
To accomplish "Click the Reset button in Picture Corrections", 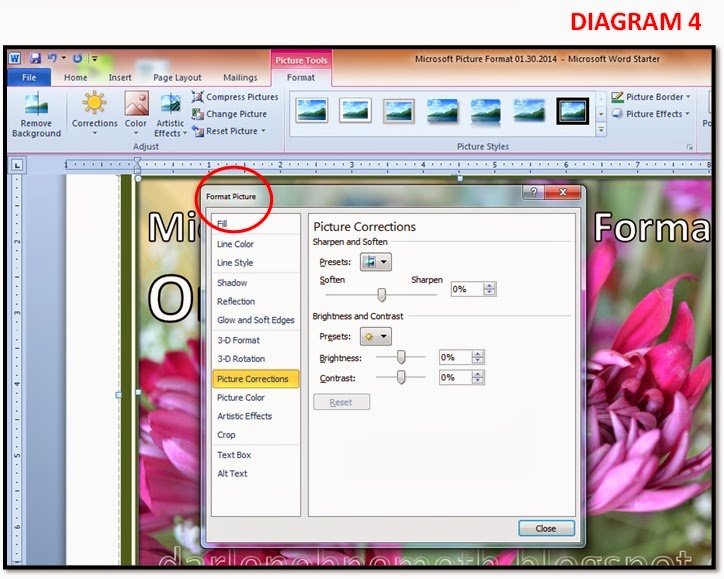I will tap(341, 402).
